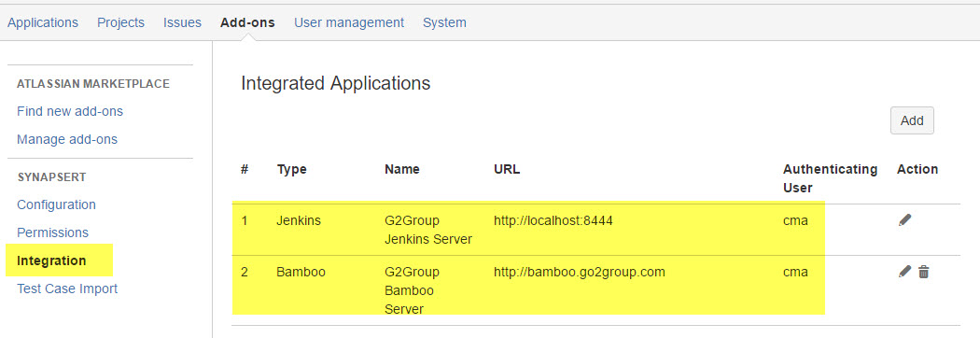Click the bamboo.go2group.com URL text
This screenshot has width=980, height=338.
[580, 272]
